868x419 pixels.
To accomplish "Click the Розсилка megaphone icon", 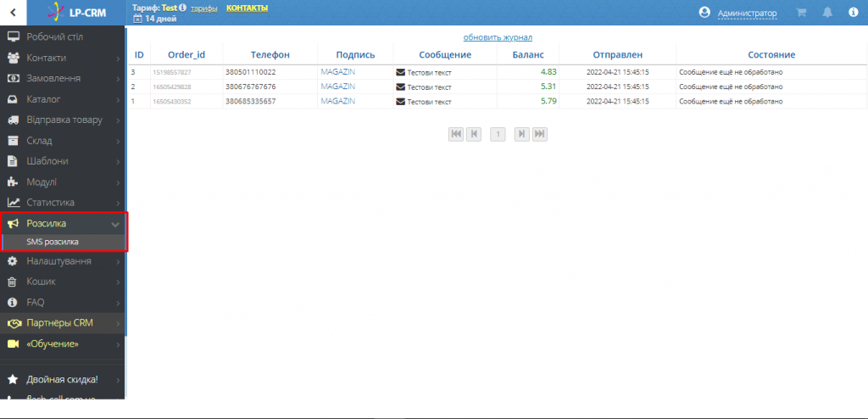I will [x=14, y=223].
